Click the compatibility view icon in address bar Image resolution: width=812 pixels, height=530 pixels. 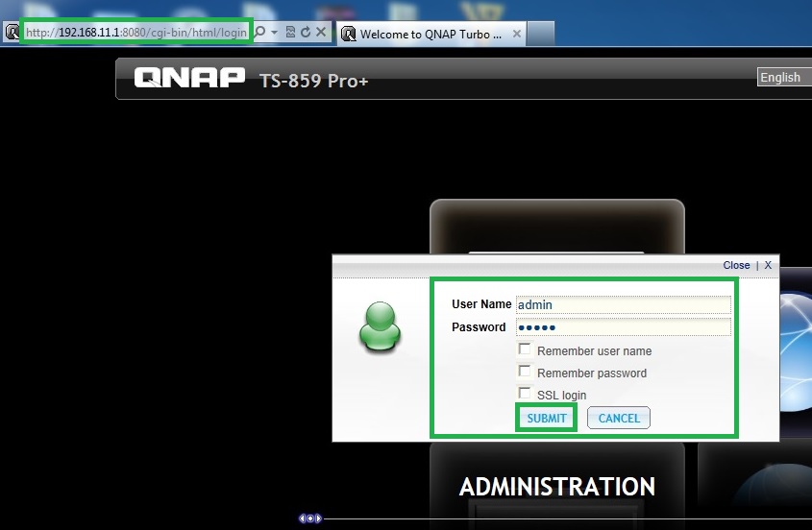[290, 32]
